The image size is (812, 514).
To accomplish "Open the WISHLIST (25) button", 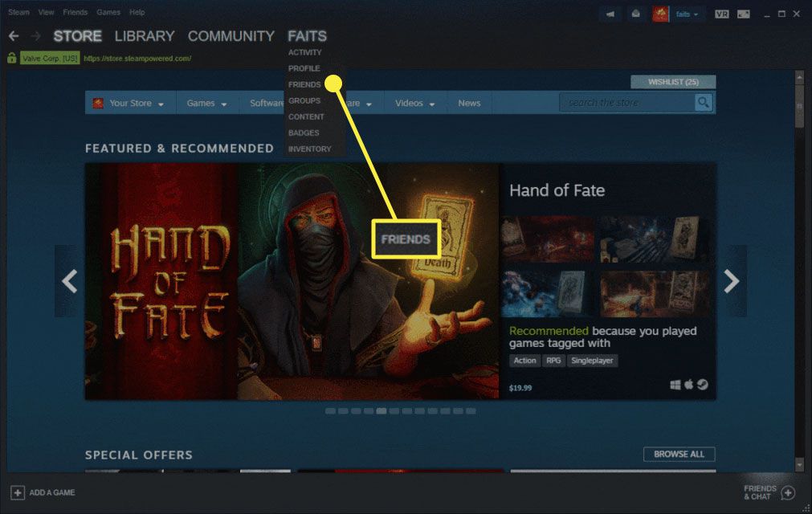I will (x=673, y=82).
